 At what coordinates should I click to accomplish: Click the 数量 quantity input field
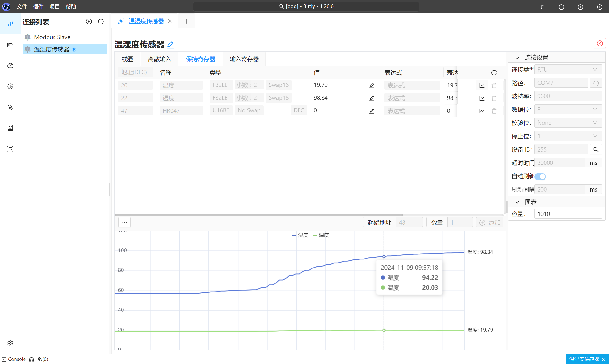pyautogui.click(x=460, y=222)
